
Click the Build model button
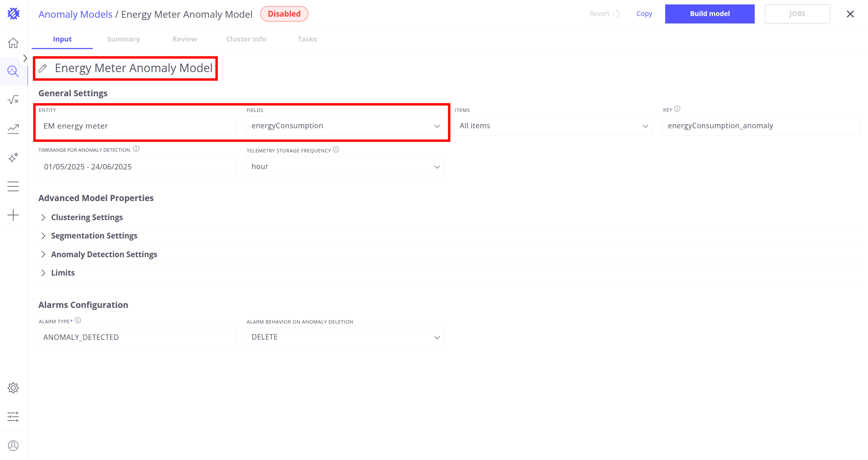coord(709,14)
